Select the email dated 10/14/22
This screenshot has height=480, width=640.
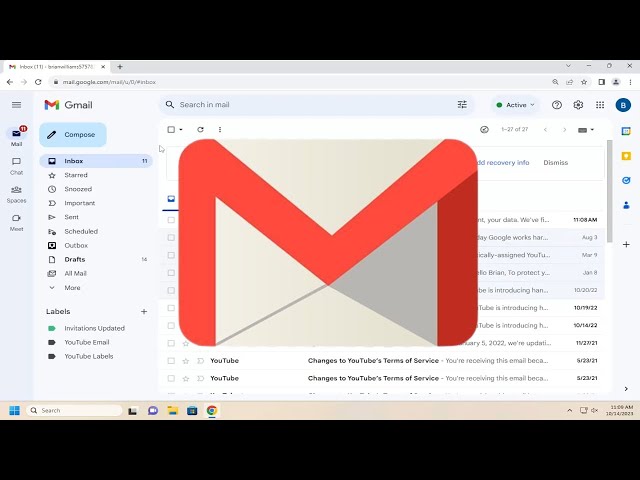(171, 326)
